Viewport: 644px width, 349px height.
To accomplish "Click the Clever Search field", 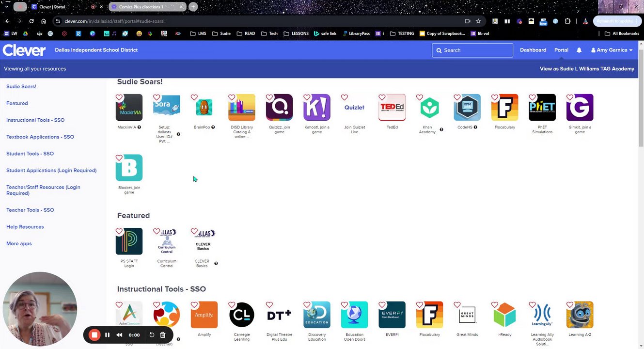I will [x=472, y=50].
